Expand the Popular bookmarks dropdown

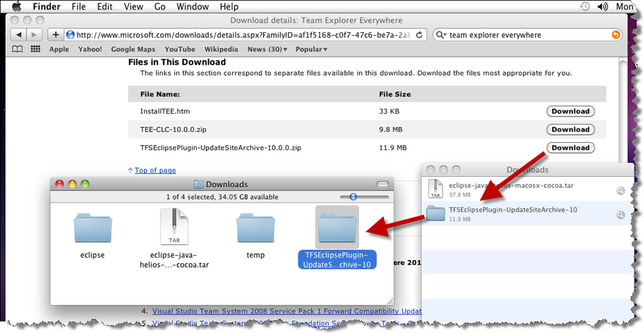pyautogui.click(x=311, y=49)
